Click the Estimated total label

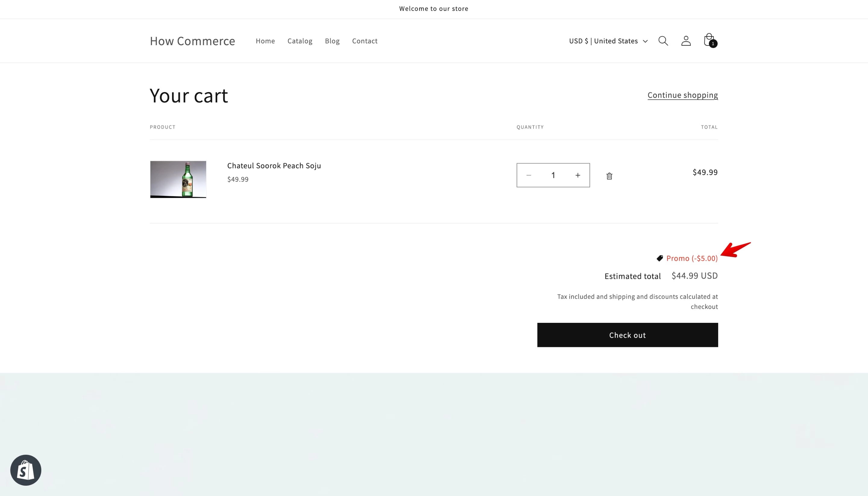(632, 276)
